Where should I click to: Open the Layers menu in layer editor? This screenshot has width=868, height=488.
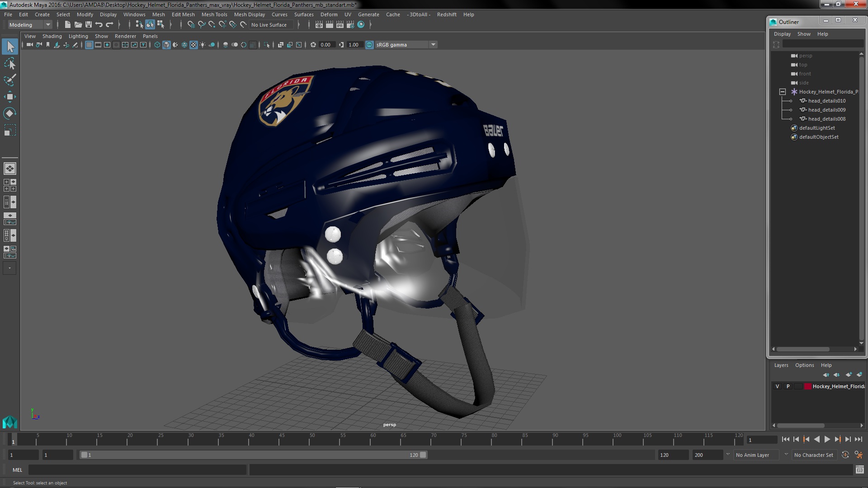point(781,365)
